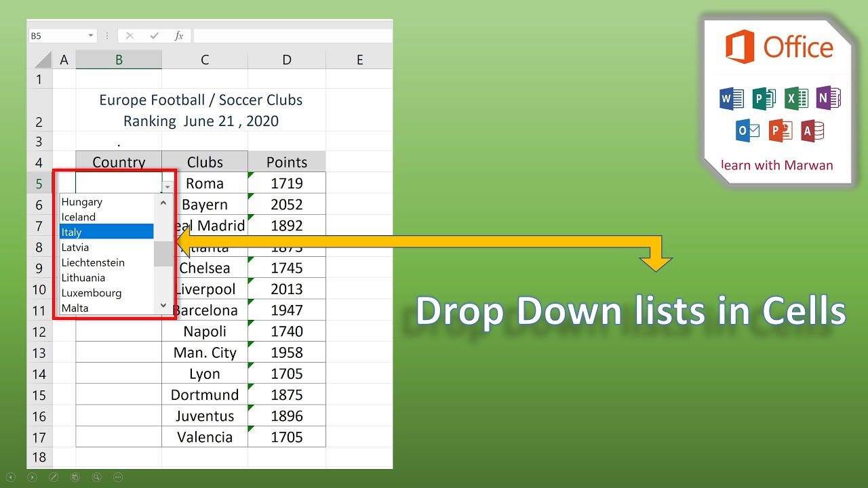Click into the formula bar input area

point(292,36)
